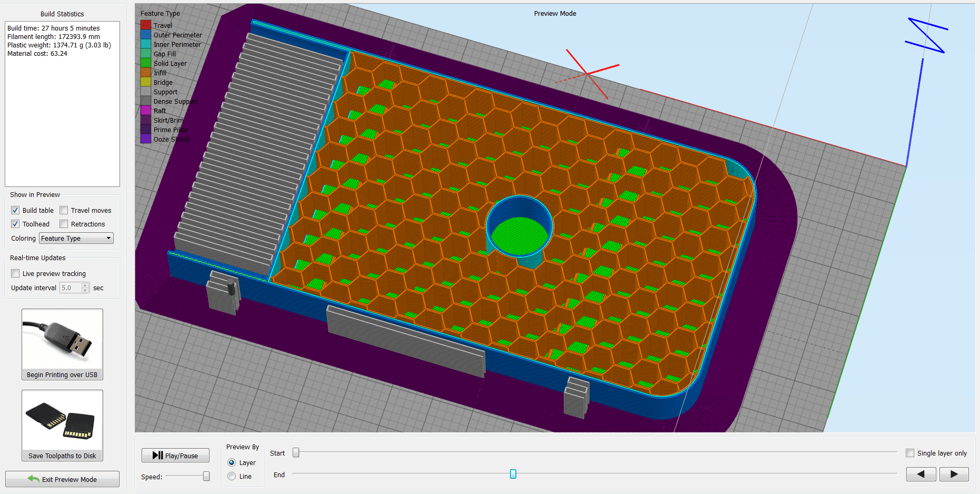The image size is (980, 494).
Task: Click the End layer slider handle
Action: pyautogui.click(x=513, y=474)
